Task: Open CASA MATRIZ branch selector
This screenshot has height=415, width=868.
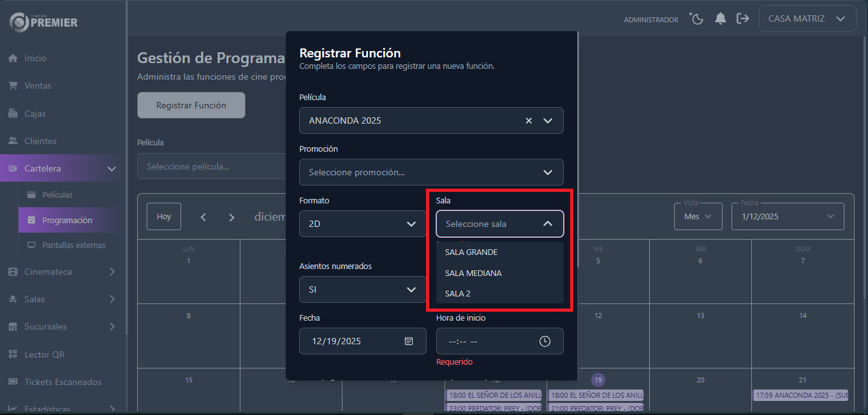Action: pyautogui.click(x=807, y=18)
